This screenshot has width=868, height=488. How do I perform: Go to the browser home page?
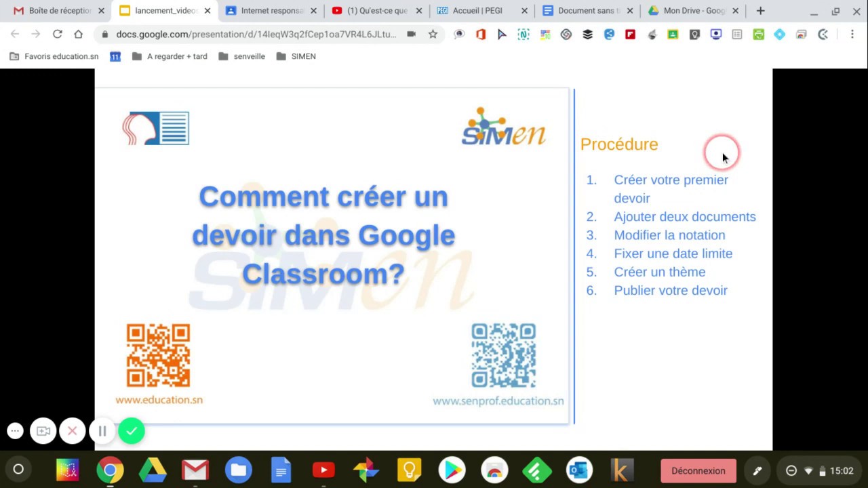tap(79, 34)
